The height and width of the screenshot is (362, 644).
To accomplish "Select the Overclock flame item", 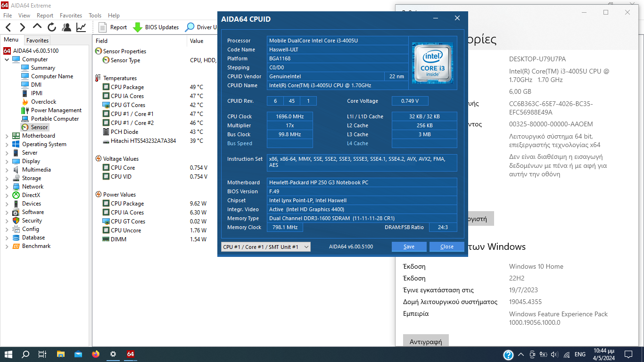I will 43,102.
